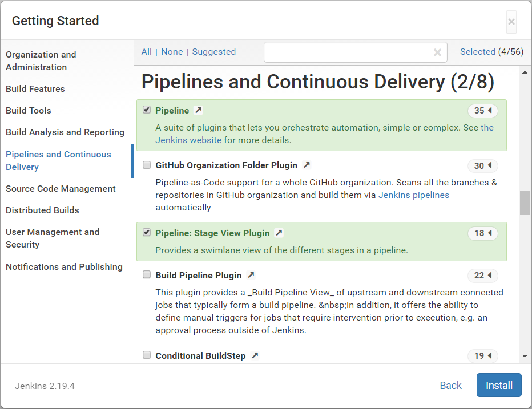Select All plugins link
The width and height of the screenshot is (532, 409).
pyautogui.click(x=147, y=52)
